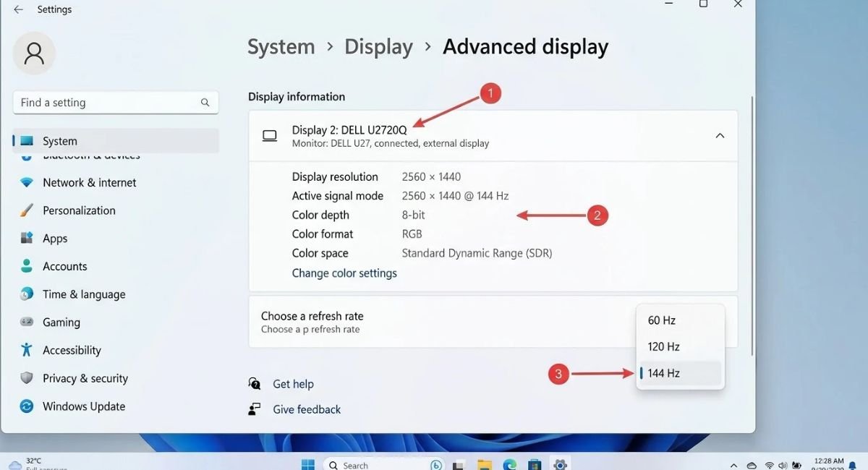Collapse the Display 2: DELL U2720Q card
This screenshot has height=470, width=868.
(x=720, y=136)
